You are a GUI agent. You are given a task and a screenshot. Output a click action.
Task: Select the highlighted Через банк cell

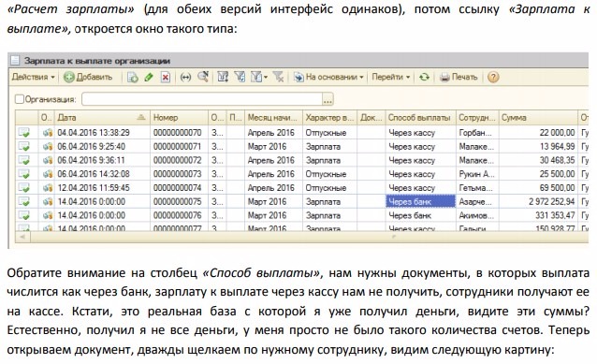(x=421, y=201)
